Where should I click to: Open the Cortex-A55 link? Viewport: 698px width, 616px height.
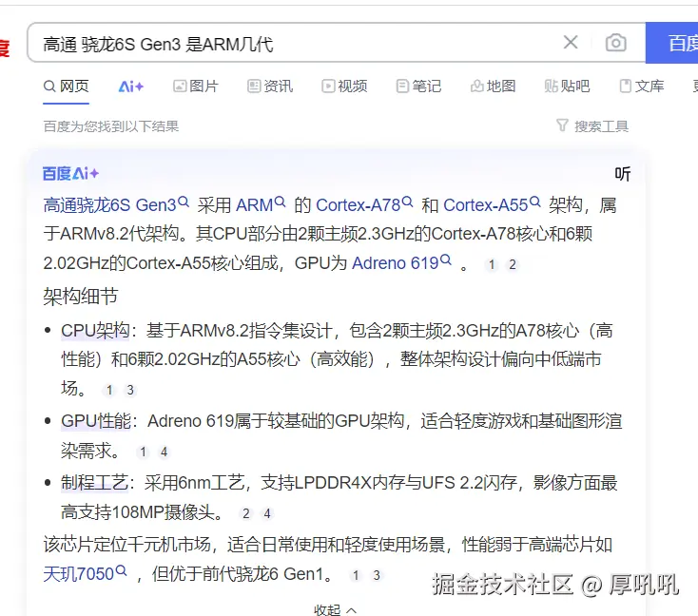[x=486, y=205]
